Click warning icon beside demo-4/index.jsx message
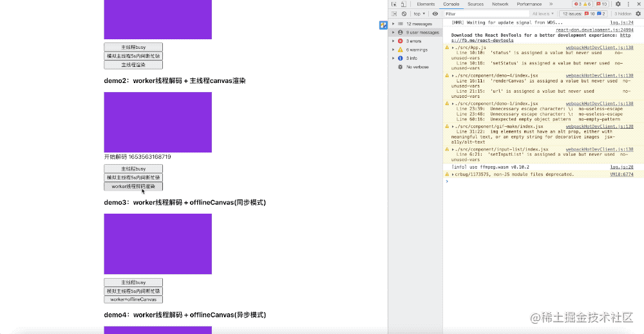 447,75
